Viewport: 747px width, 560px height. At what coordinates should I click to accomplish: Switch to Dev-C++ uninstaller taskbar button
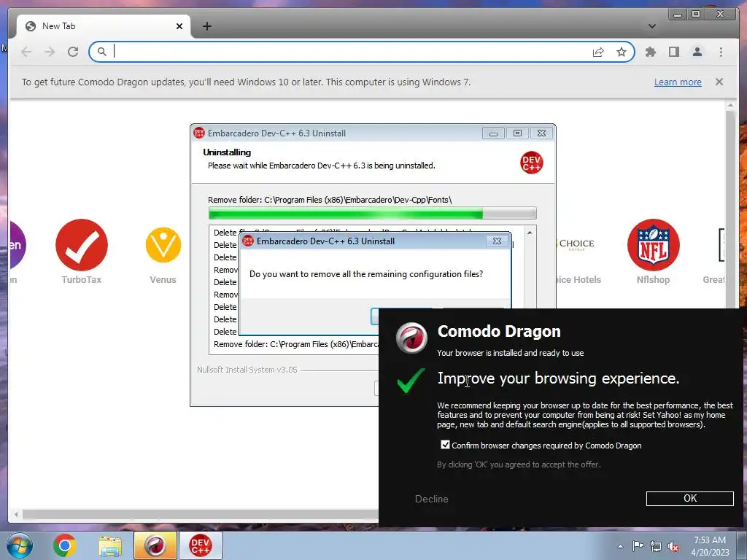(x=200, y=545)
